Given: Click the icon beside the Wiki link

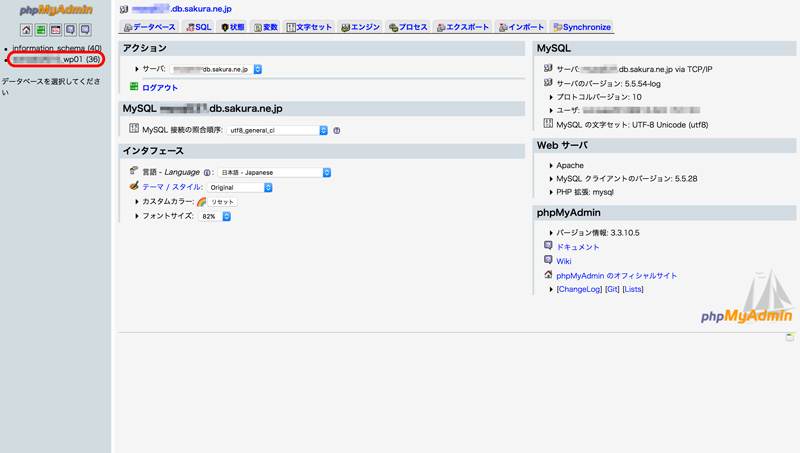Looking at the screenshot, I should (548, 260).
